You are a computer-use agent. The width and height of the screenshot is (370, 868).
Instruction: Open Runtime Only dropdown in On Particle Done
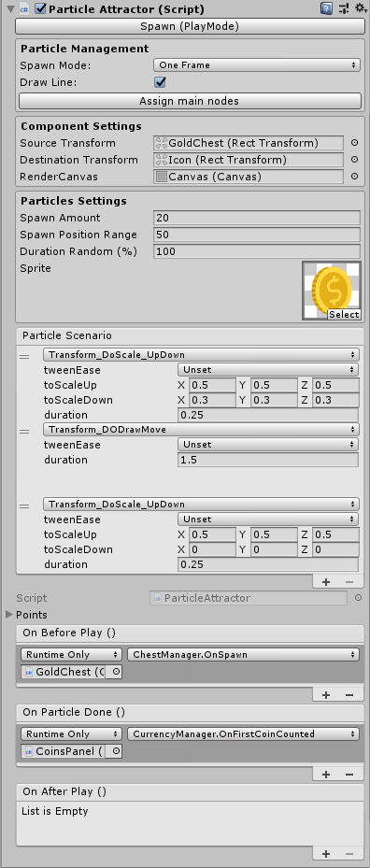point(71,734)
